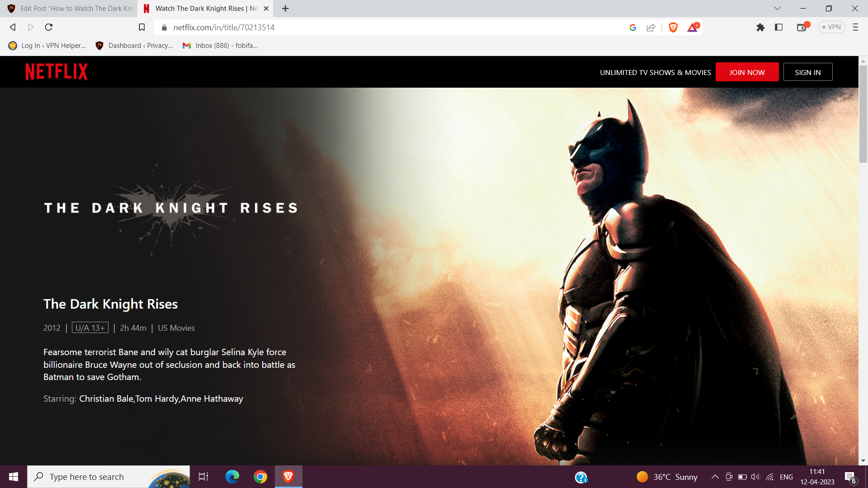The width and height of the screenshot is (868, 488).
Task: Click the page's vertical scrollbar thumb
Action: [x=863, y=114]
